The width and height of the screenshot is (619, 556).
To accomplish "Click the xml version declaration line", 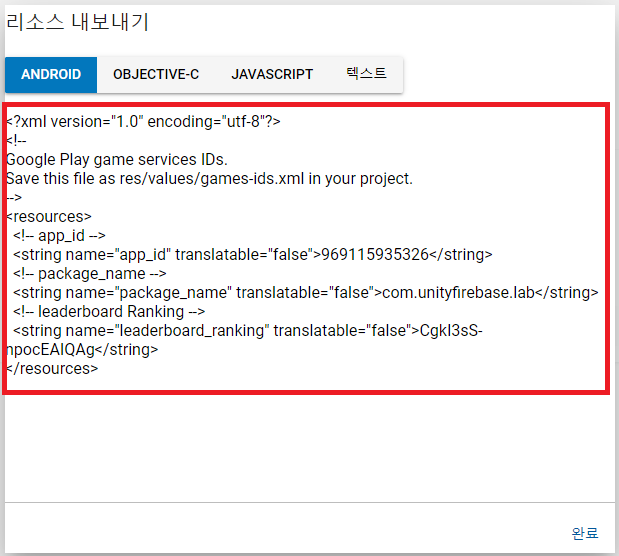I will [x=143, y=122].
